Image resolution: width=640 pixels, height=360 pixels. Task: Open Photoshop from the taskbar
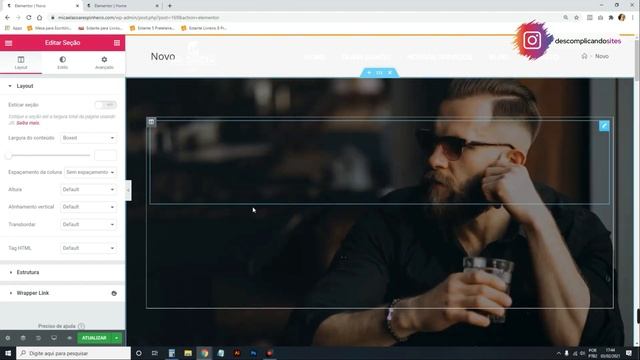point(253,353)
